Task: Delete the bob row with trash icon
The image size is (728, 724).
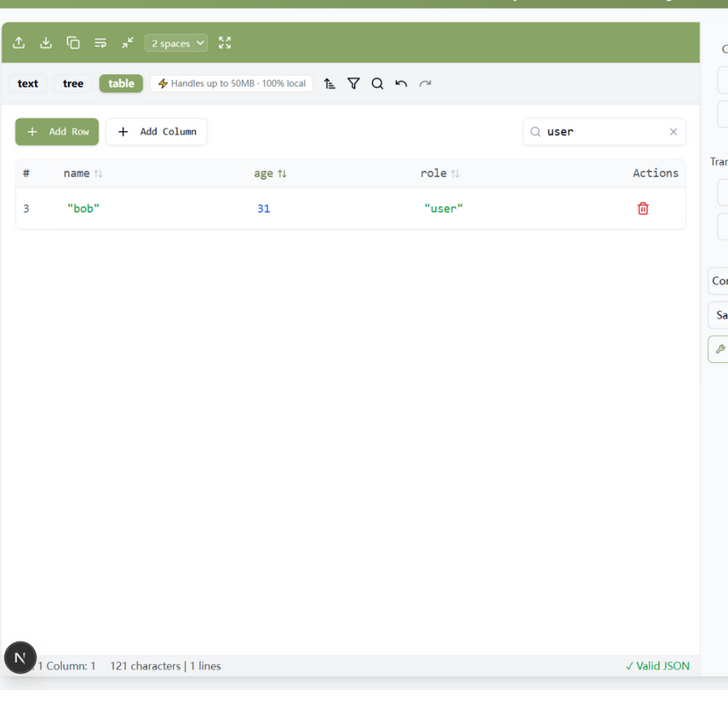Action: point(643,209)
